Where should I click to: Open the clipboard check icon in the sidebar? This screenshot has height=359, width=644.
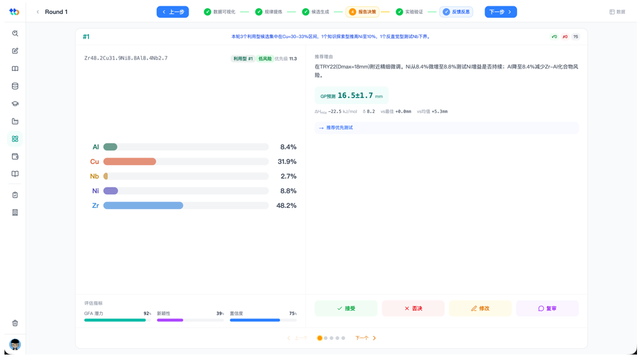(15, 195)
